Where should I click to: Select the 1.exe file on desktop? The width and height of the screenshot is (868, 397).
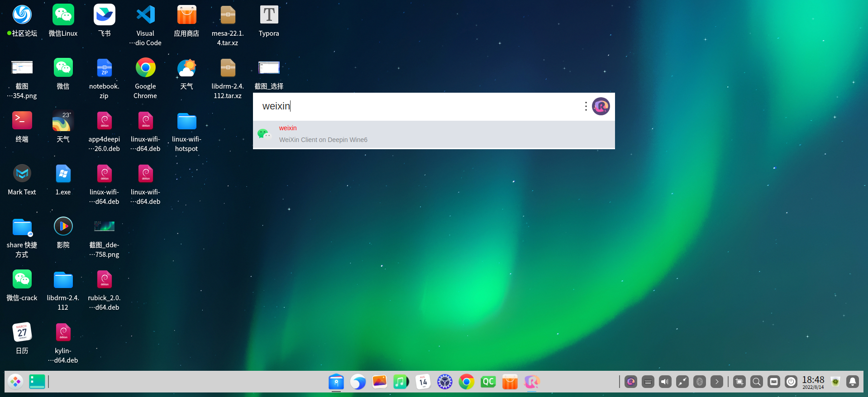coord(63,180)
